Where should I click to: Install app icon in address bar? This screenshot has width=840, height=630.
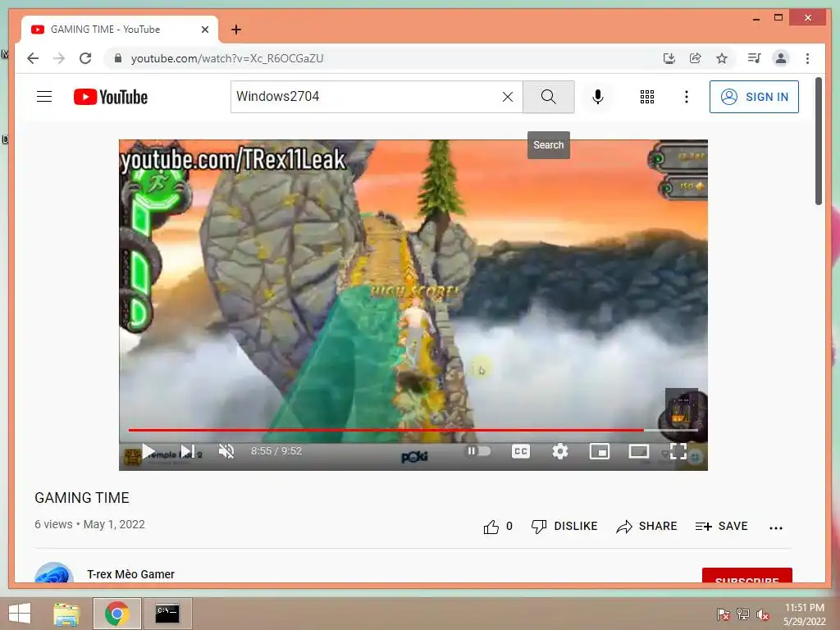pos(669,58)
